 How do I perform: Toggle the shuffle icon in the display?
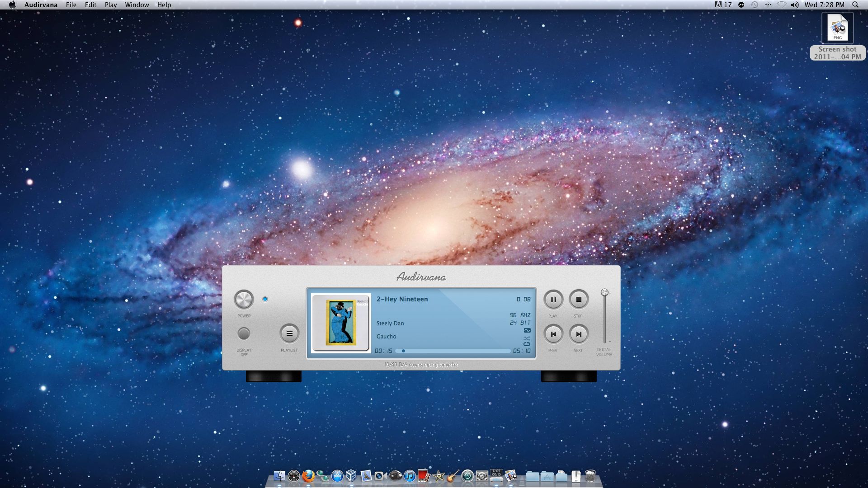click(x=527, y=338)
